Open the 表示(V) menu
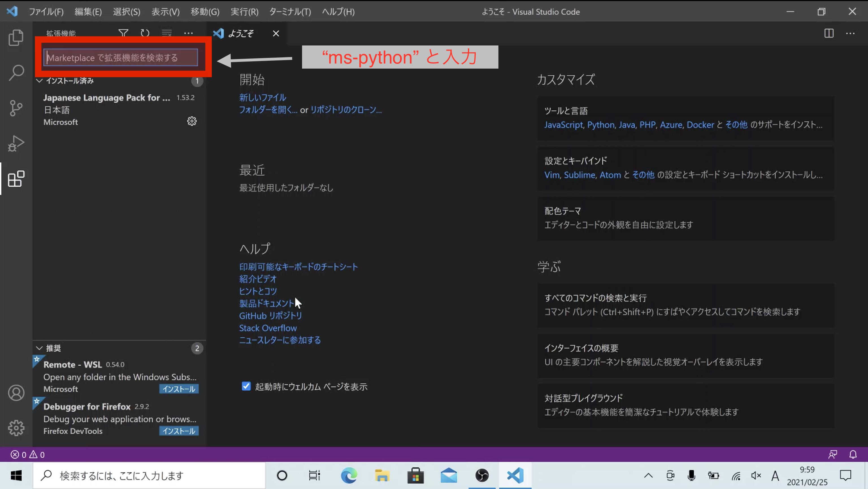This screenshot has height=489, width=868. pyautogui.click(x=166, y=12)
